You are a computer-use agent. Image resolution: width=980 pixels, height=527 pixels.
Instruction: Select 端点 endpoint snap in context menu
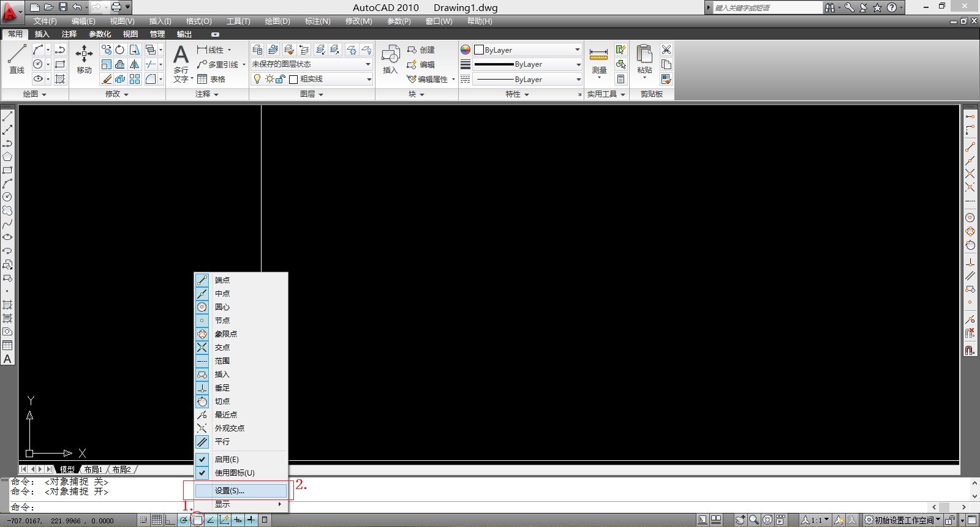[222, 280]
